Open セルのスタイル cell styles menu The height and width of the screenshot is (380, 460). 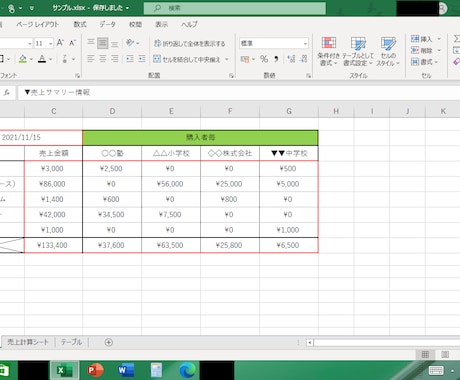click(x=388, y=51)
